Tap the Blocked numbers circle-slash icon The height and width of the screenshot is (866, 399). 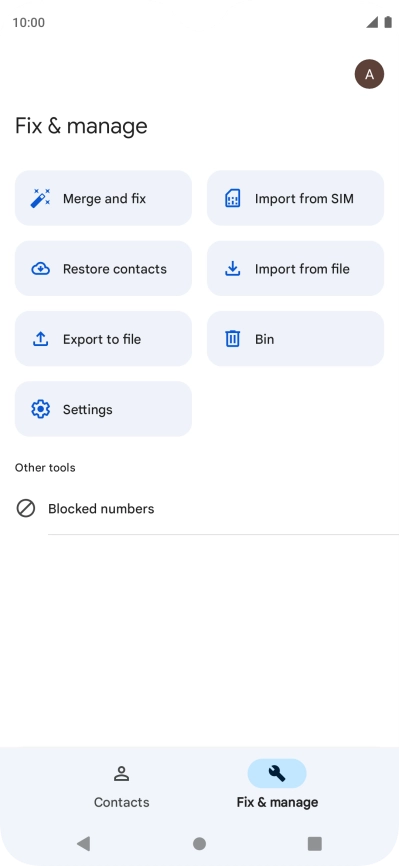pos(25,508)
